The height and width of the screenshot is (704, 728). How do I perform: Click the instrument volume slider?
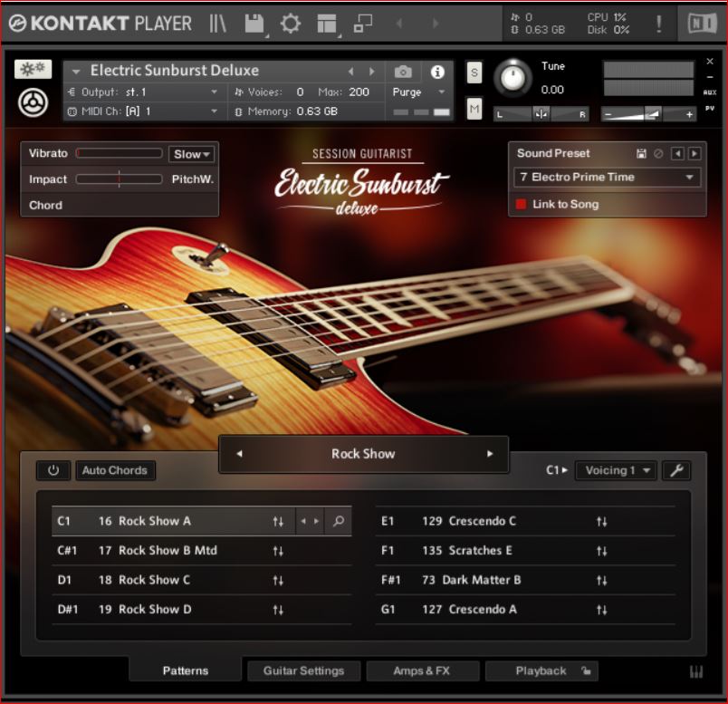point(648,114)
